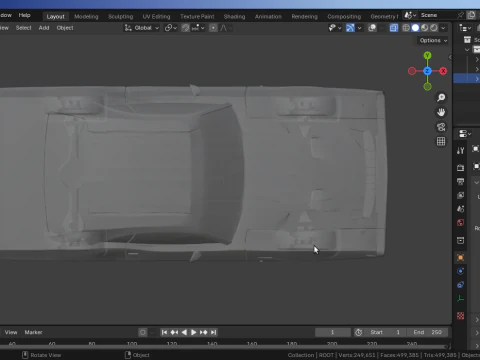
Task: Open the Object Data properties tab (green)
Action: click(460, 299)
